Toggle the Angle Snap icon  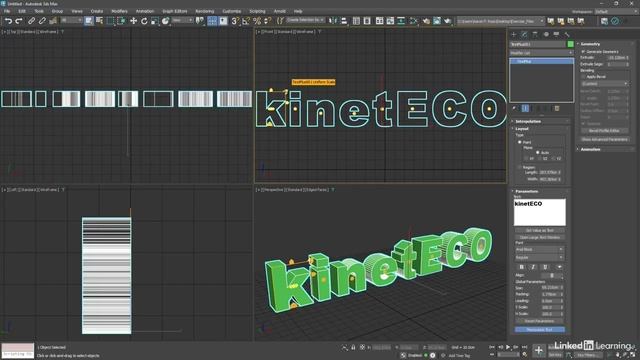(x=246, y=21)
